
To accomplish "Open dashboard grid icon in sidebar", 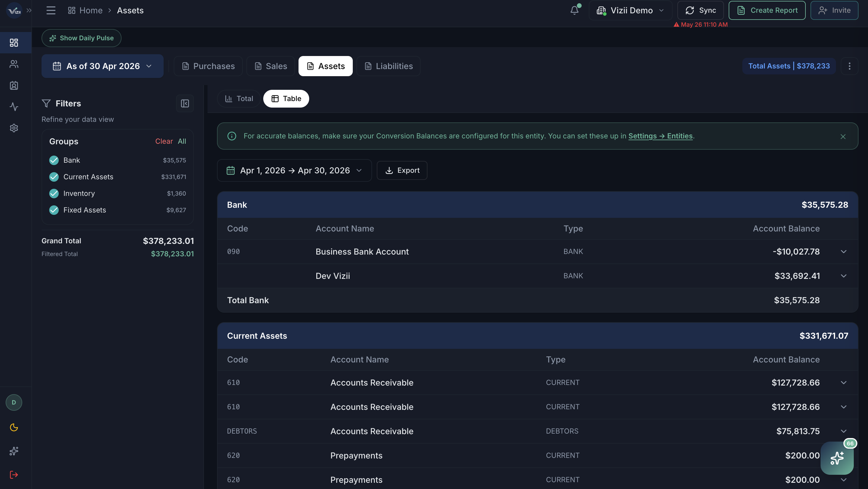I will 14,42.
